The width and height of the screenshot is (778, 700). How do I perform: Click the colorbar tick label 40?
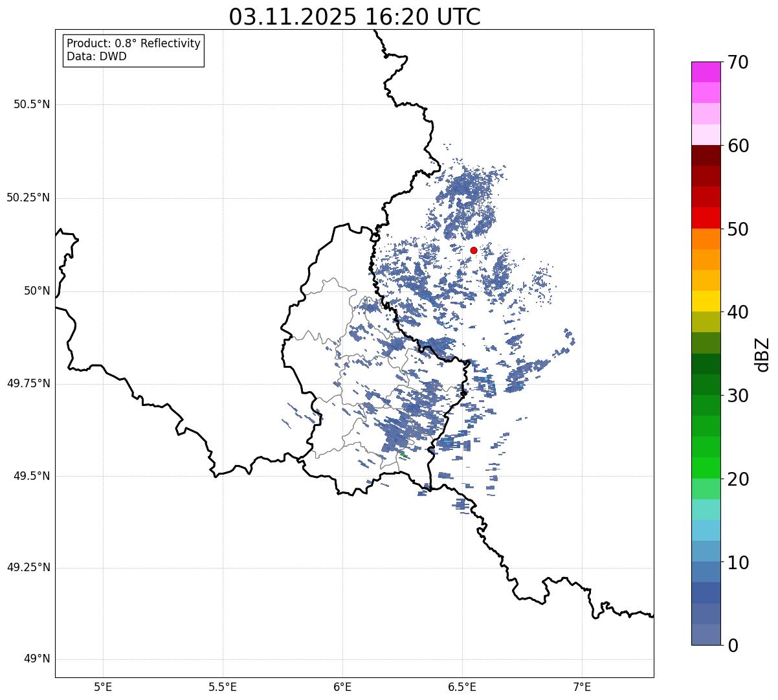738,312
